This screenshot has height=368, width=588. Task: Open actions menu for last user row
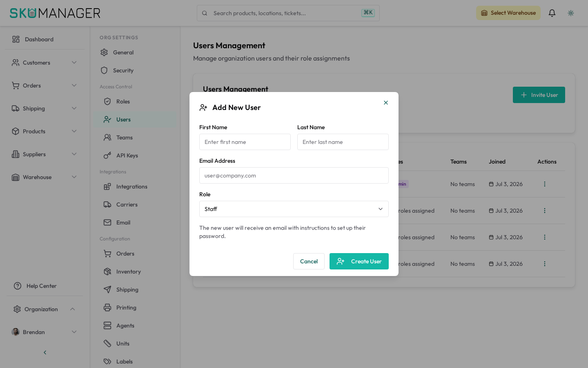545,264
